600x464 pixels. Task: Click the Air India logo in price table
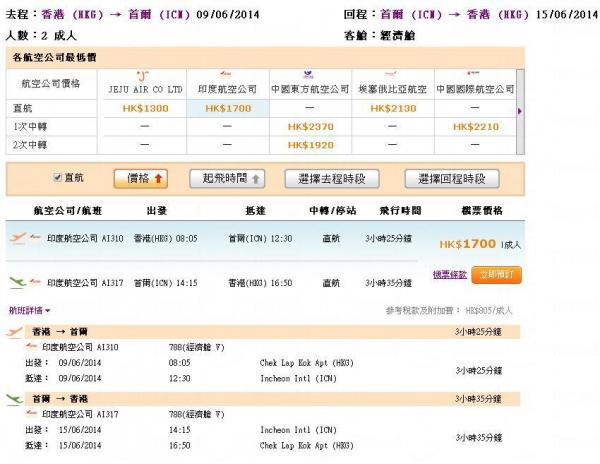point(226,74)
